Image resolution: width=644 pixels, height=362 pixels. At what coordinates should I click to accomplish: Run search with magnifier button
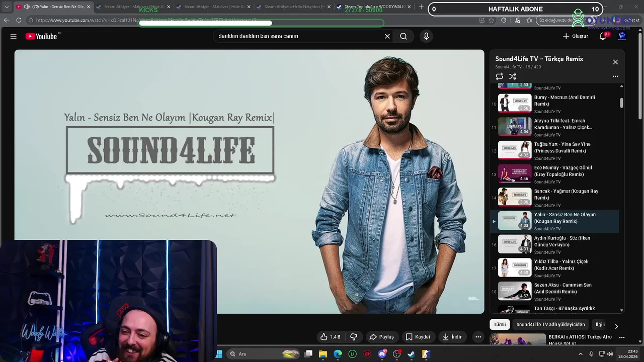click(x=404, y=36)
